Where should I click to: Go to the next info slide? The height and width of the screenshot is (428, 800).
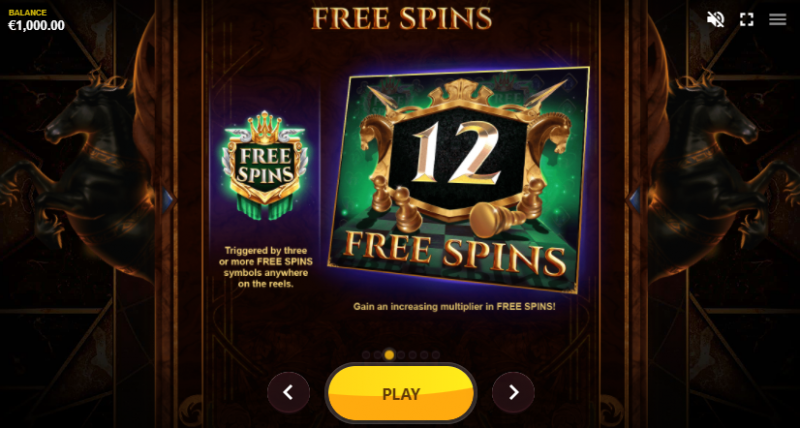[513, 392]
